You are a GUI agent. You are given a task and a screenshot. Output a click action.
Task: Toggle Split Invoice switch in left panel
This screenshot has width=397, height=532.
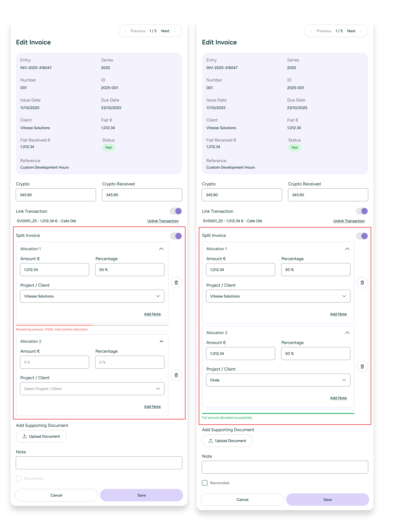tap(176, 236)
